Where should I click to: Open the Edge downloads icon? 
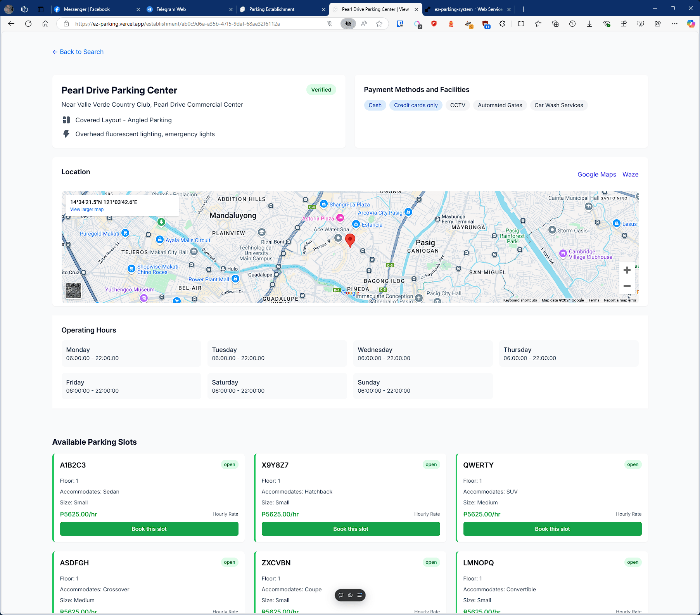589,24
